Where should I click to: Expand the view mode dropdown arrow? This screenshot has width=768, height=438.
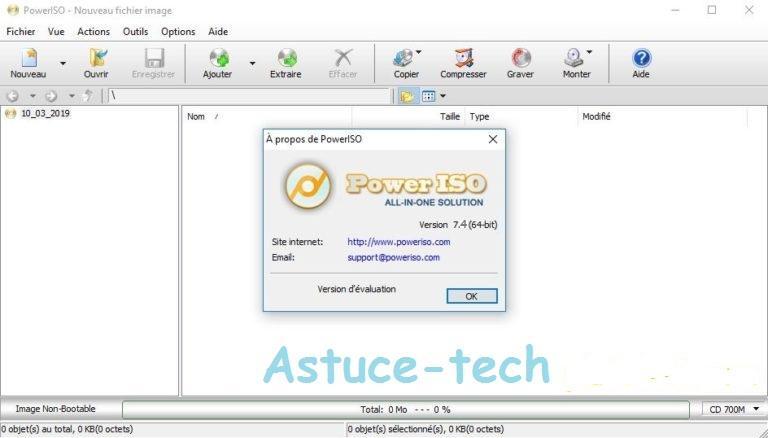pyautogui.click(x=443, y=96)
